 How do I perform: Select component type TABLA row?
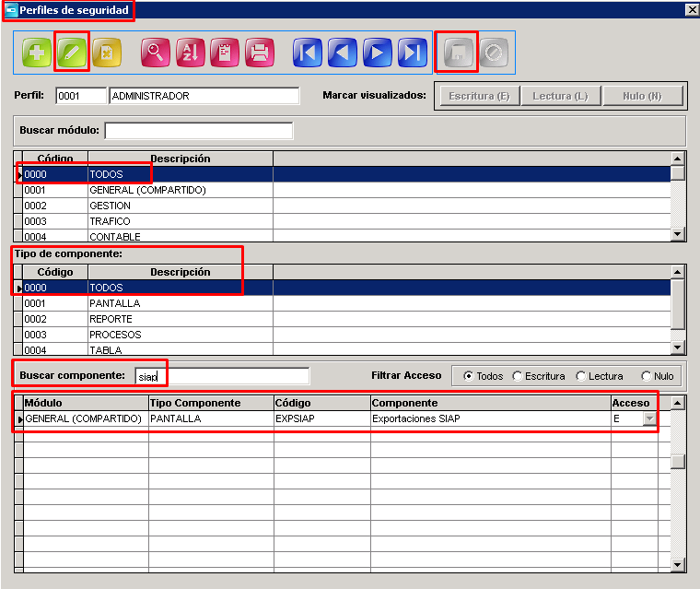click(x=346, y=349)
